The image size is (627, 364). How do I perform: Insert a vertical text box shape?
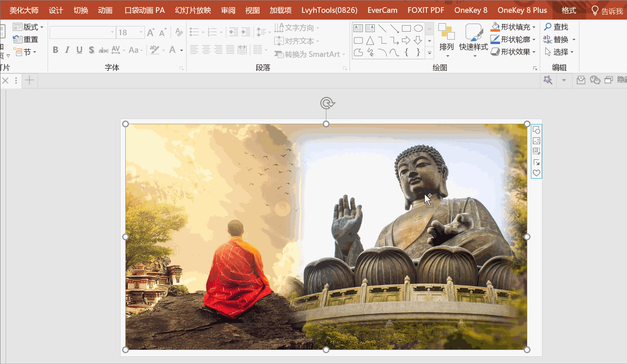370,28
